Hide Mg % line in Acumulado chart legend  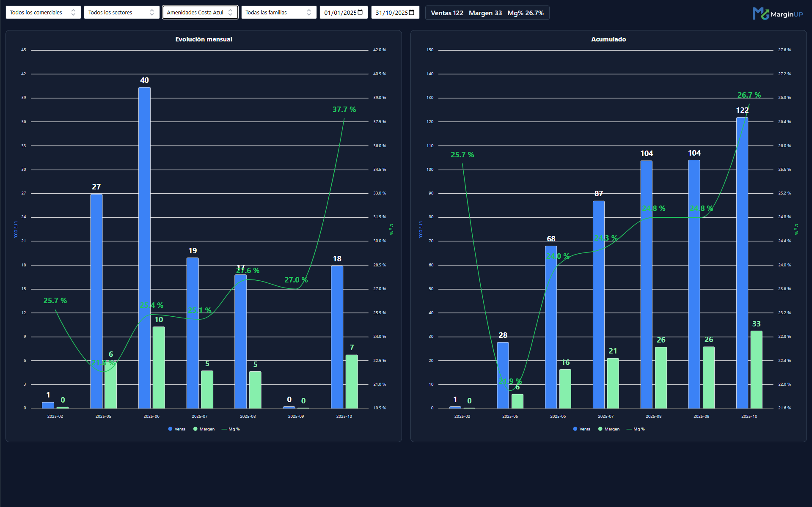(636, 429)
